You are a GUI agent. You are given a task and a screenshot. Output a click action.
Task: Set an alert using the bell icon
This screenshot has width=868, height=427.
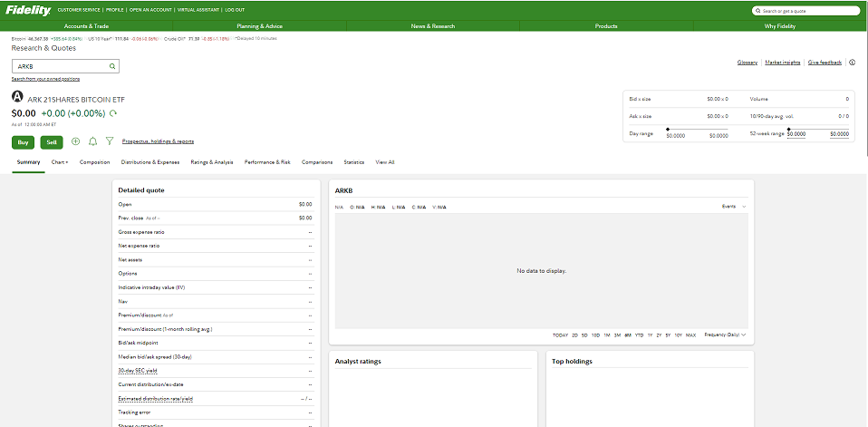point(93,141)
